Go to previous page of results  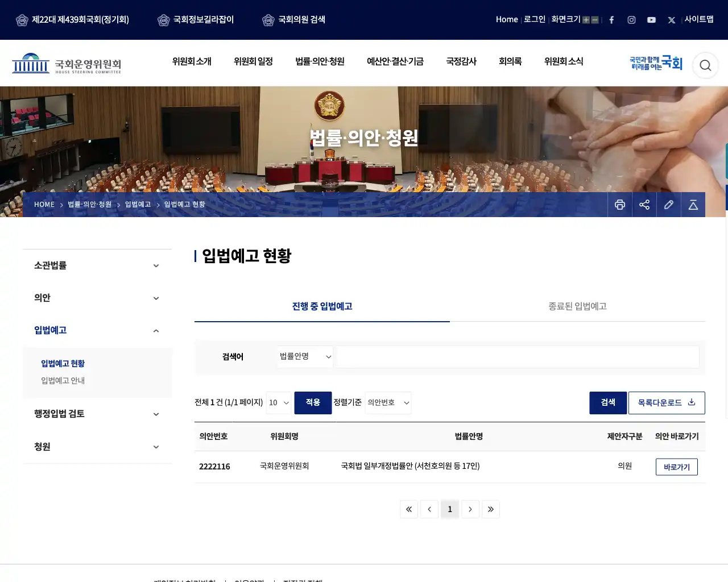pos(429,509)
